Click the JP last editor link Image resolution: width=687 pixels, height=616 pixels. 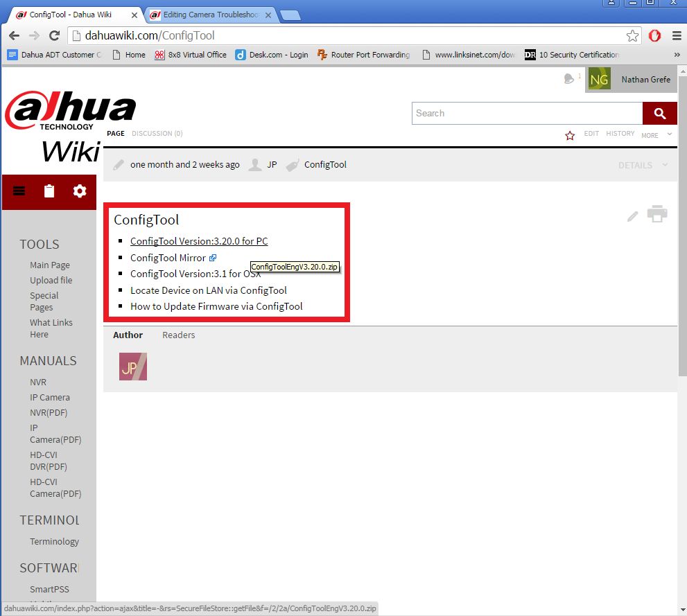(x=272, y=165)
